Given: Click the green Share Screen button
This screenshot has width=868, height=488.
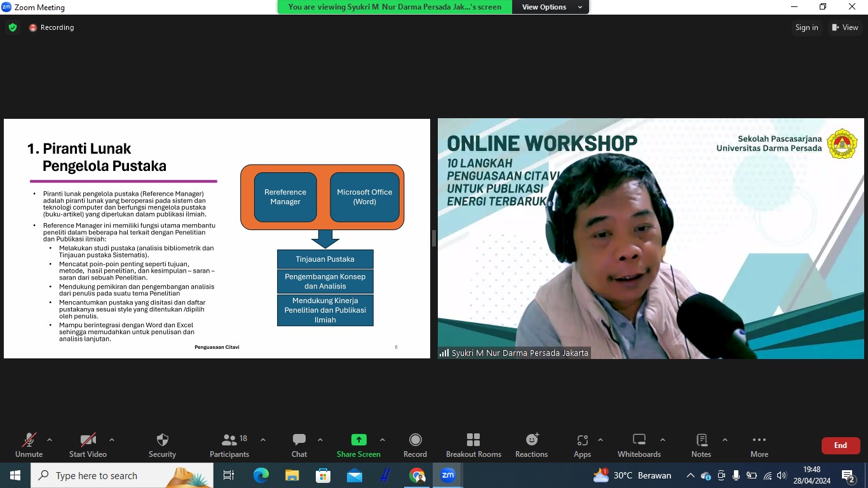Looking at the screenshot, I should pos(358,445).
